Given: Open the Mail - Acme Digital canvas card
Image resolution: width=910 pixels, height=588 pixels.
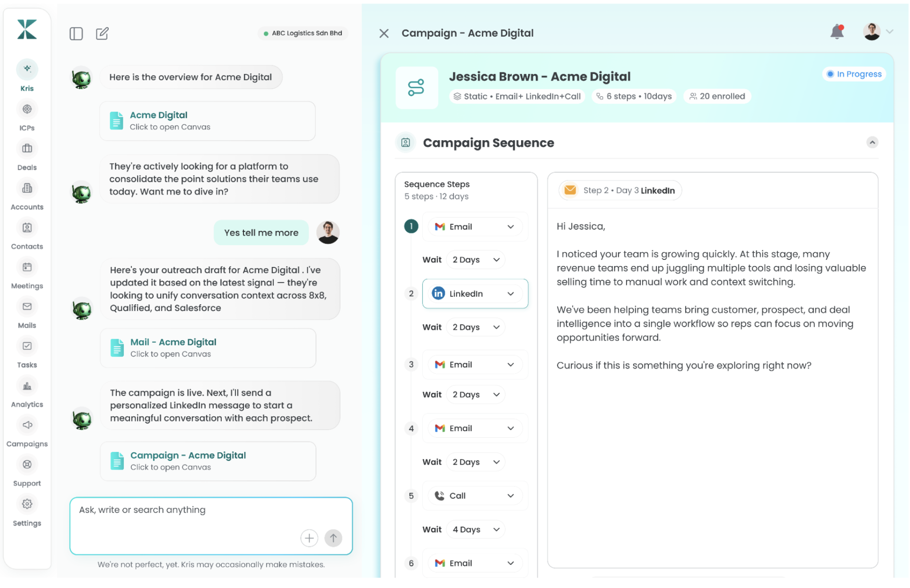Looking at the screenshot, I should point(208,348).
